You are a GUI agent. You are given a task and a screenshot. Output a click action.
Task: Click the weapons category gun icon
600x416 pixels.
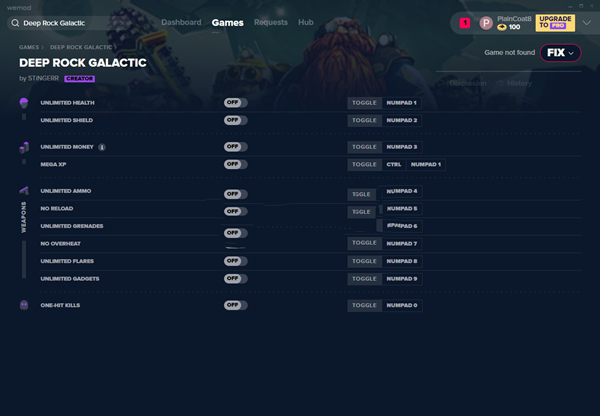coord(24,191)
